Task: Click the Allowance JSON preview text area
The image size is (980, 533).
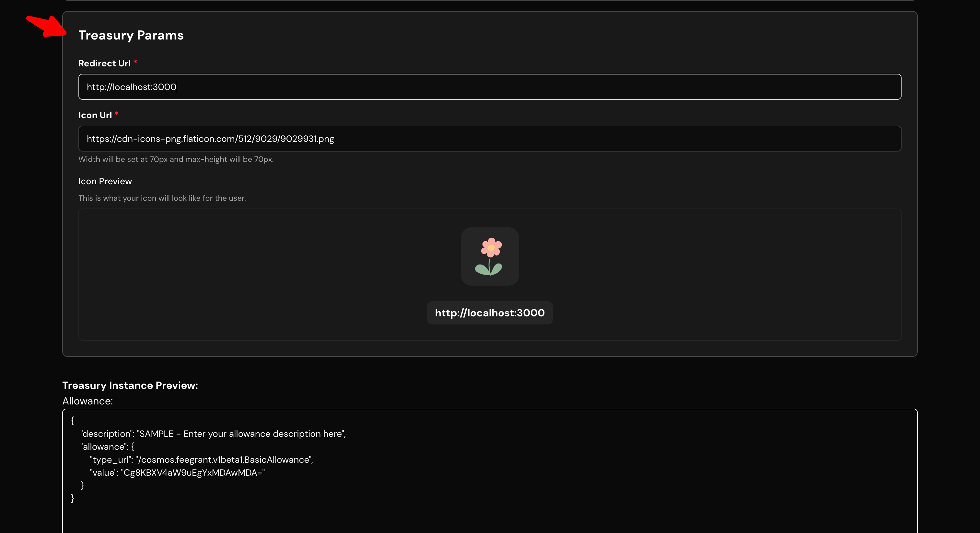Action: coord(490,471)
